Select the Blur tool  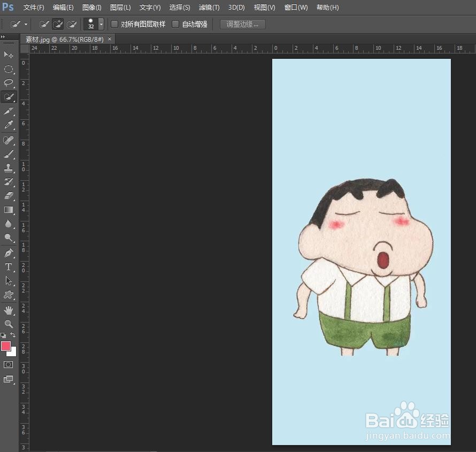tap(9, 224)
